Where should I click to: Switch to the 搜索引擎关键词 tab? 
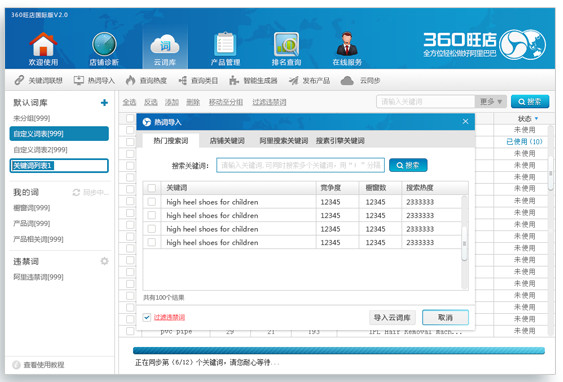[340, 140]
